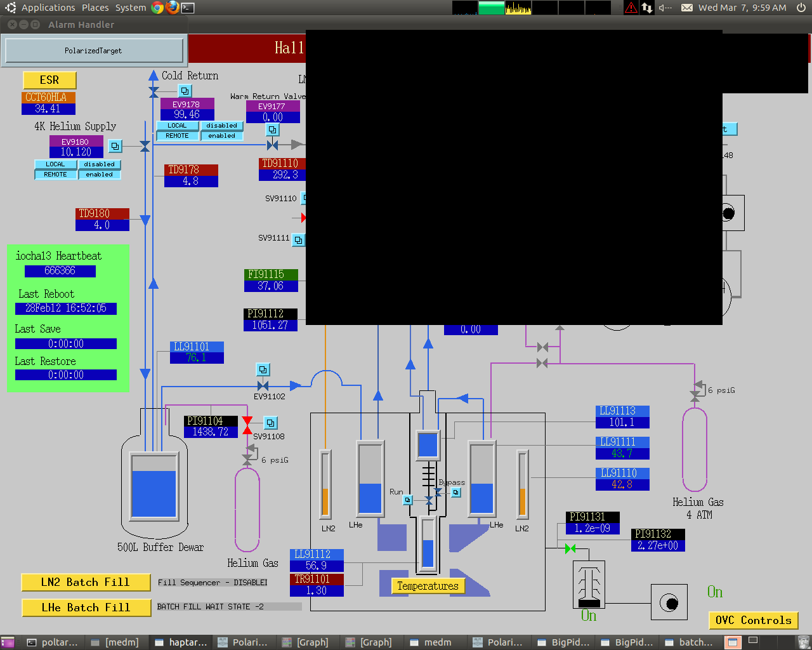Open OVC Controls

click(x=753, y=620)
